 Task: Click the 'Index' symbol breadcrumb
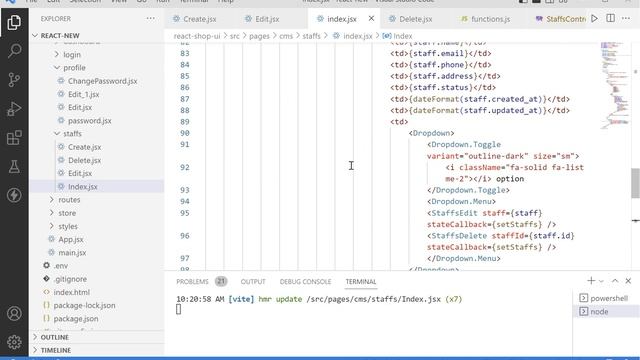coord(398,36)
